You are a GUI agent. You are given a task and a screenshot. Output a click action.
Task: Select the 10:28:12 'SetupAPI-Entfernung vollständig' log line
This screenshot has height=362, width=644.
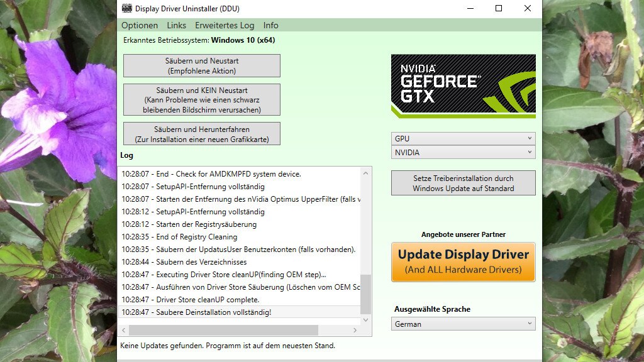click(x=240, y=212)
